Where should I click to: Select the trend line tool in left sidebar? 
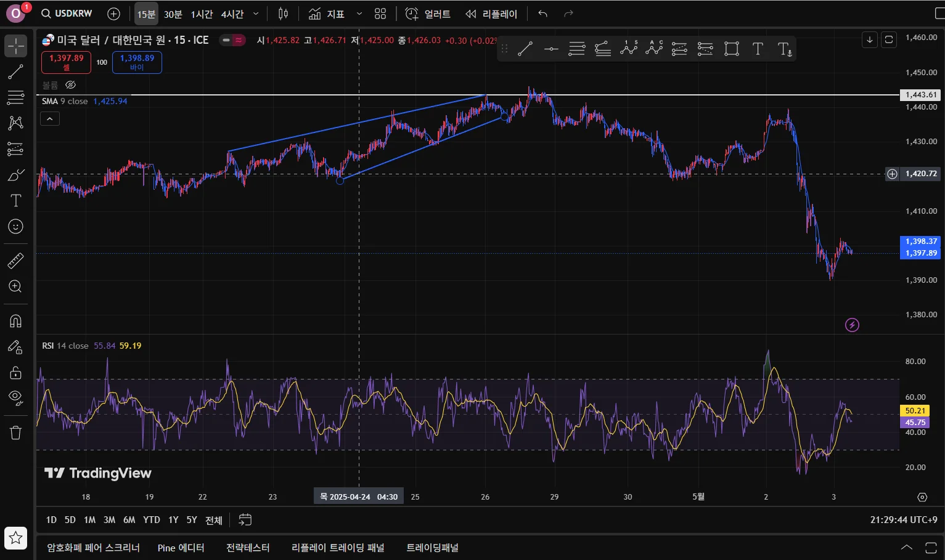tap(16, 72)
